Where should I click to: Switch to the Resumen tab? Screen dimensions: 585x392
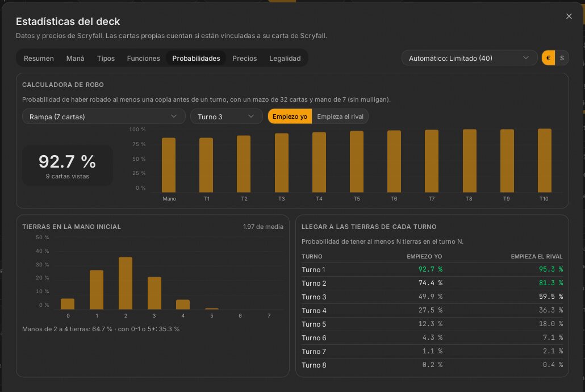pos(39,59)
